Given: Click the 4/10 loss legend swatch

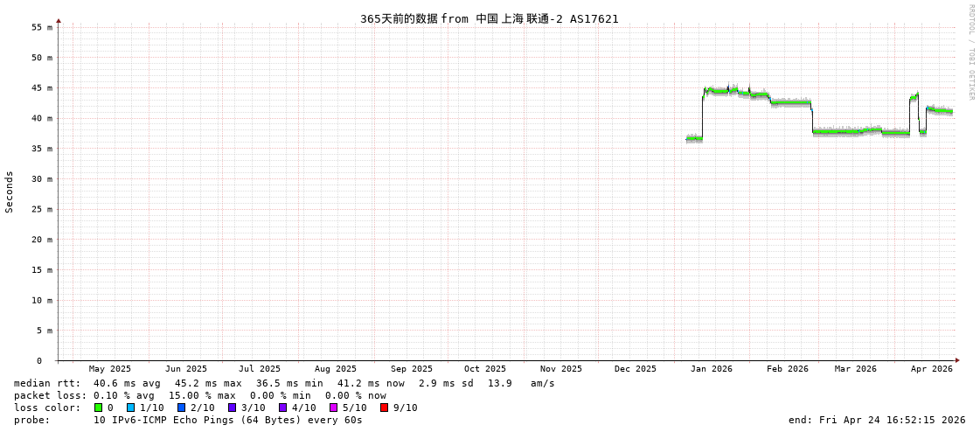Looking at the screenshot, I should (282, 408).
